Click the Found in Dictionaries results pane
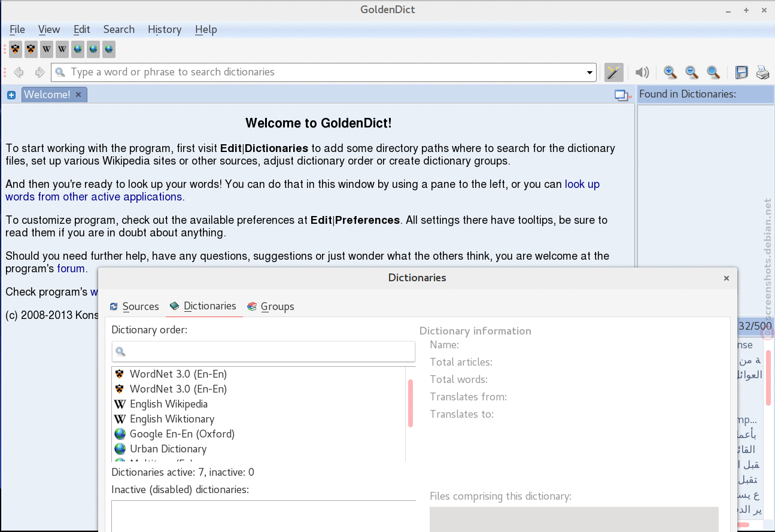 (x=706, y=209)
